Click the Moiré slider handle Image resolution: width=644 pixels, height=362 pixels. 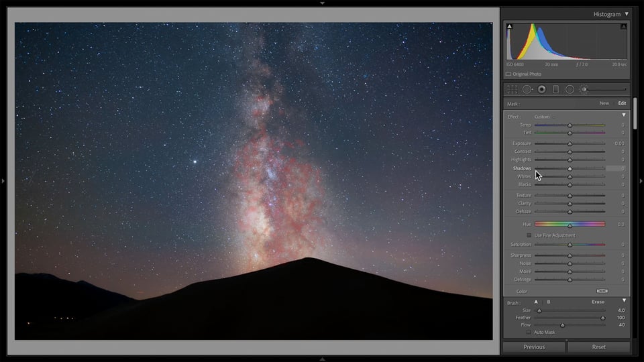pyautogui.click(x=570, y=271)
